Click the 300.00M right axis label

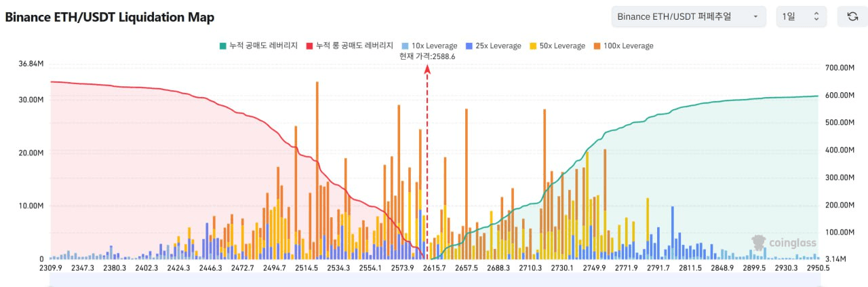point(840,178)
